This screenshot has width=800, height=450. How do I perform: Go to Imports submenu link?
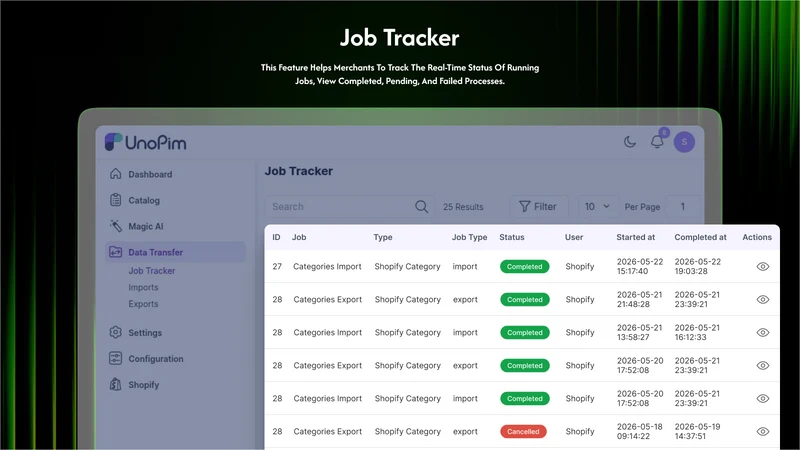(143, 287)
